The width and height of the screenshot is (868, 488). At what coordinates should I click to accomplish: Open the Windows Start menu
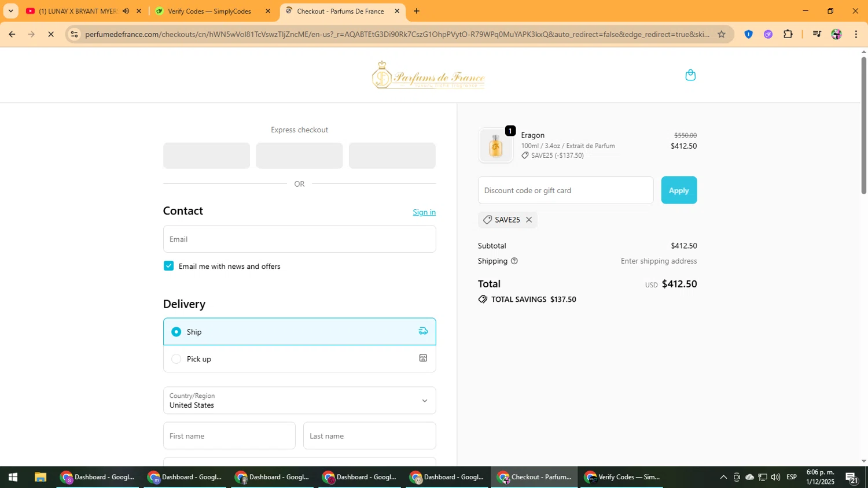coord(13,477)
